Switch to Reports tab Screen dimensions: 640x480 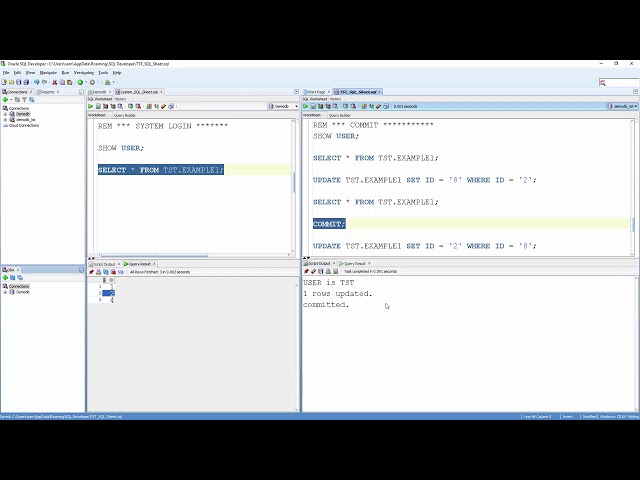[x=47, y=92]
